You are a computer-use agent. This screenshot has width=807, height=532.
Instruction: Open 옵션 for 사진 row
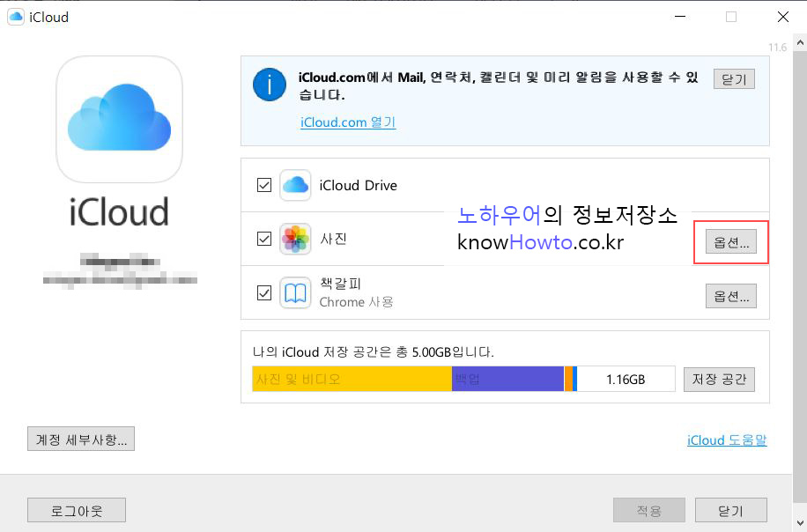pyautogui.click(x=731, y=242)
